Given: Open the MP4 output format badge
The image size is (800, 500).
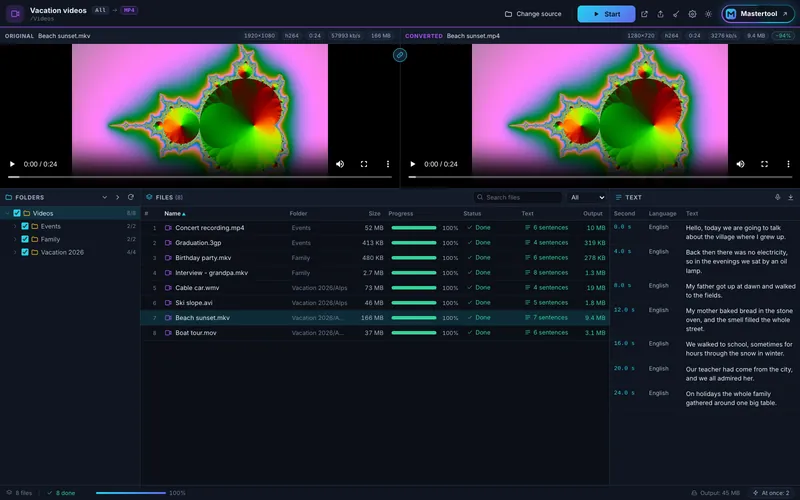Looking at the screenshot, I should click(x=129, y=10).
